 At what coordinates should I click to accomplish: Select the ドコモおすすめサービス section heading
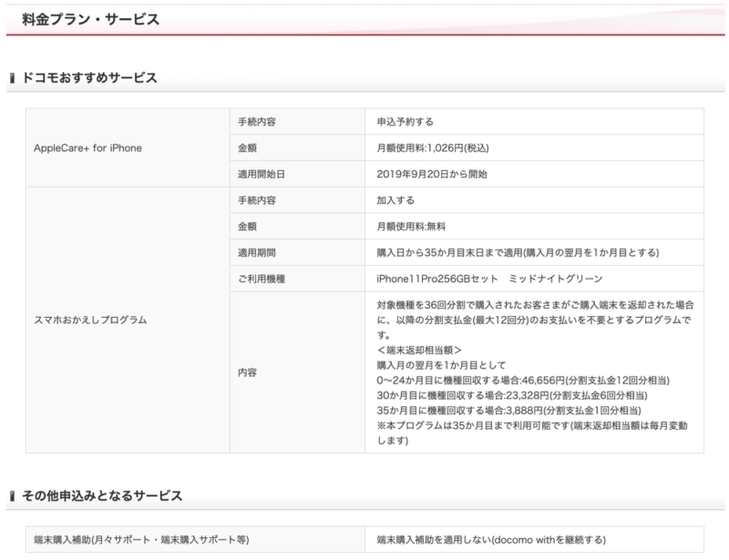point(89,77)
